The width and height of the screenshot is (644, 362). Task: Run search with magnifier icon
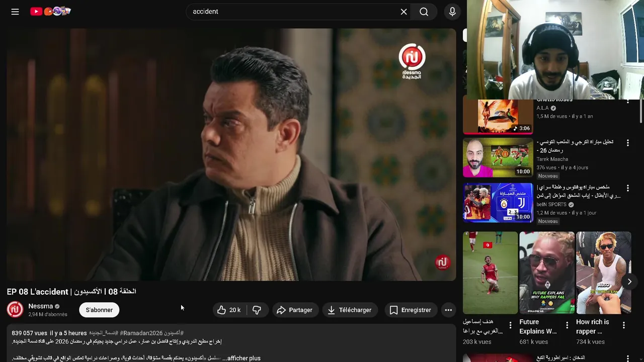click(424, 12)
